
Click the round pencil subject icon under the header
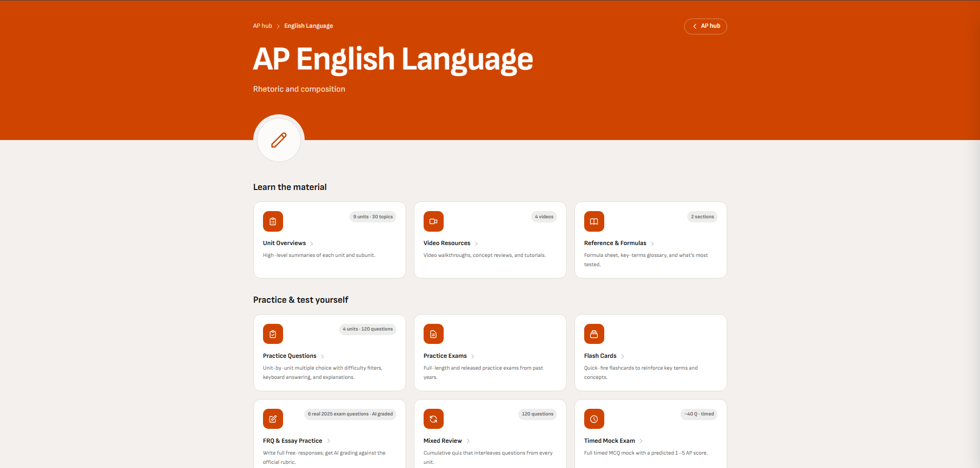(279, 140)
